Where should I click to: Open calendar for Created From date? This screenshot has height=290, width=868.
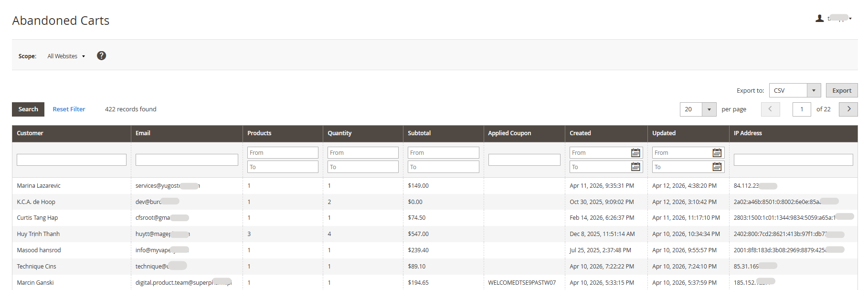(635, 153)
